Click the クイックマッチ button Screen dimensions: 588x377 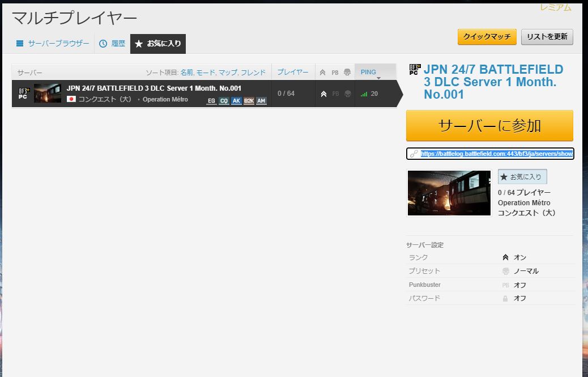click(x=487, y=37)
